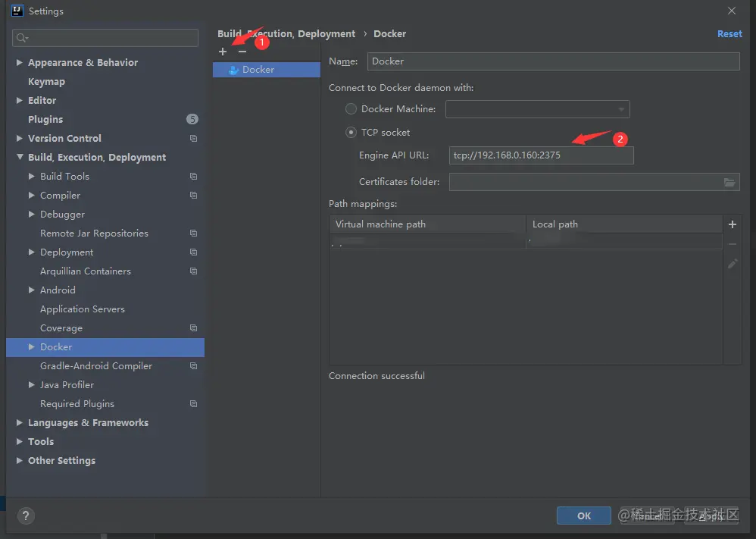Viewport: 756px width, 539px height.
Task: Collapse Build, Execution, Deployment section
Action: [x=20, y=157]
